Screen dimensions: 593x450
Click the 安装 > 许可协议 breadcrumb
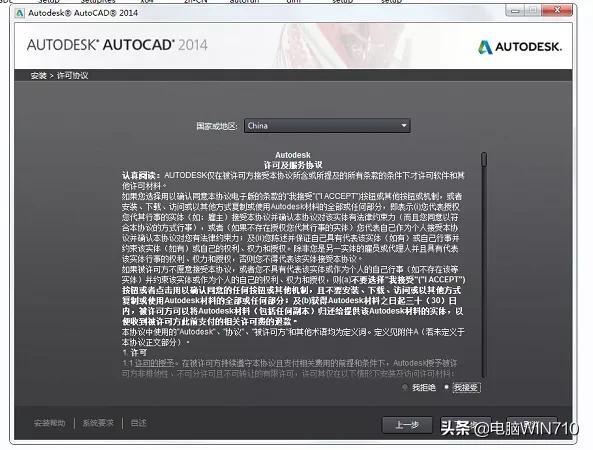click(x=59, y=76)
